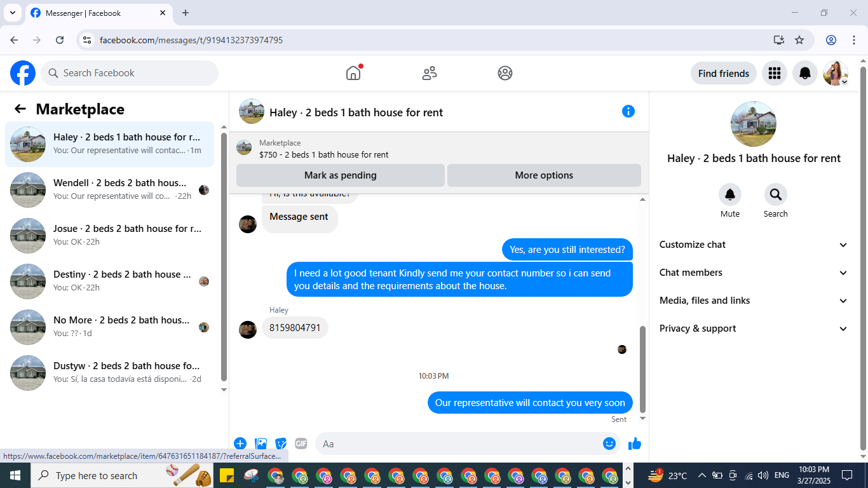Viewport: 868px width, 488px height.
Task: Reload the page in the browser
Action: click(60, 40)
